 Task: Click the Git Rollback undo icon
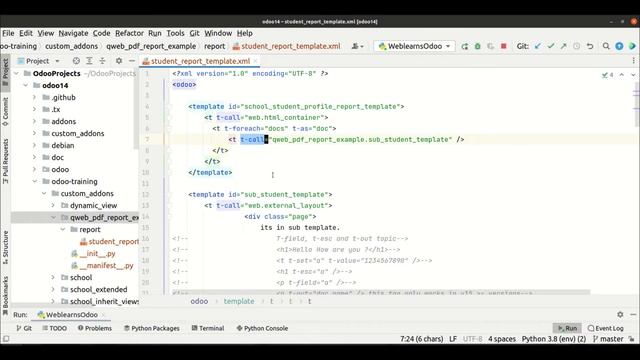click(x=590, y=47)
